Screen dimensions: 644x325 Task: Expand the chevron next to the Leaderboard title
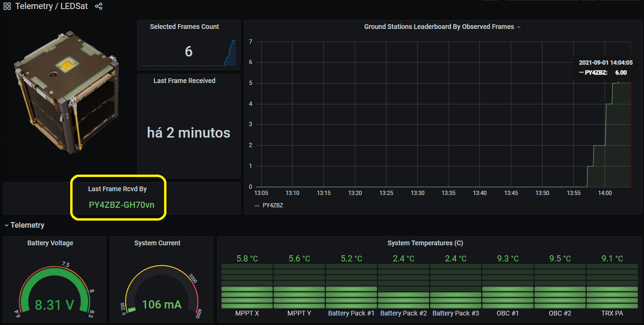click(x=519, y=27)
